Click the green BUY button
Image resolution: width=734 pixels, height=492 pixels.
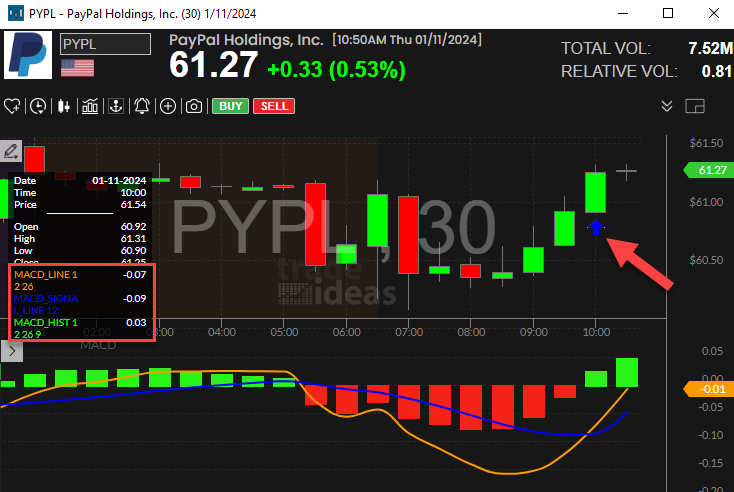tap(230, 106)
